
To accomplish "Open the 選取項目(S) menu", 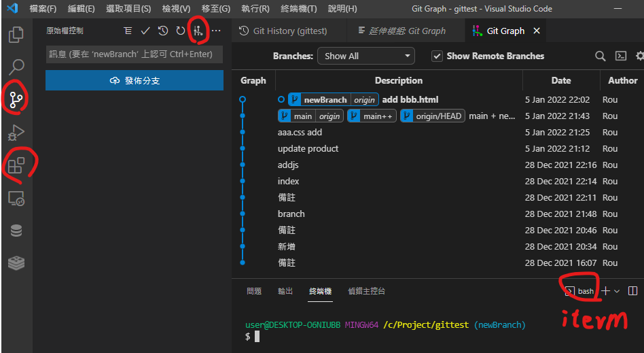I will tap(128, 9).
